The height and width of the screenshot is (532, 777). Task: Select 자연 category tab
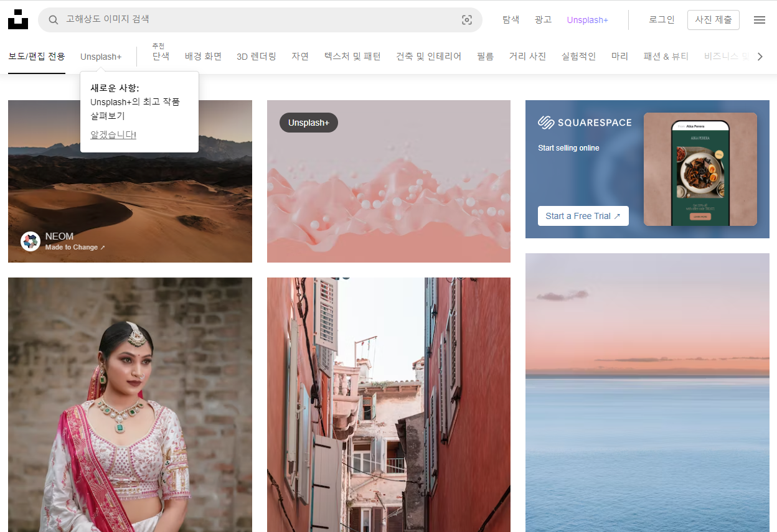click(300, 57)
